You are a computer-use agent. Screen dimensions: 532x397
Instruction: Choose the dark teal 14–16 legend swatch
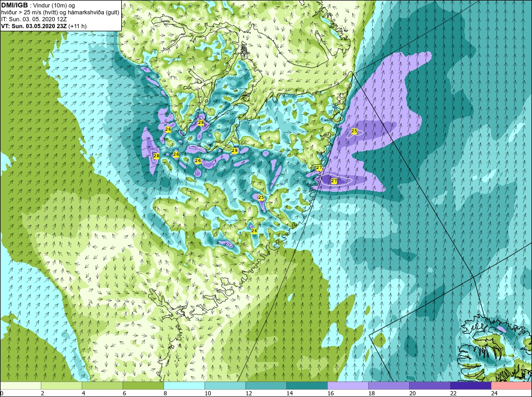click(x=307, y=385)
